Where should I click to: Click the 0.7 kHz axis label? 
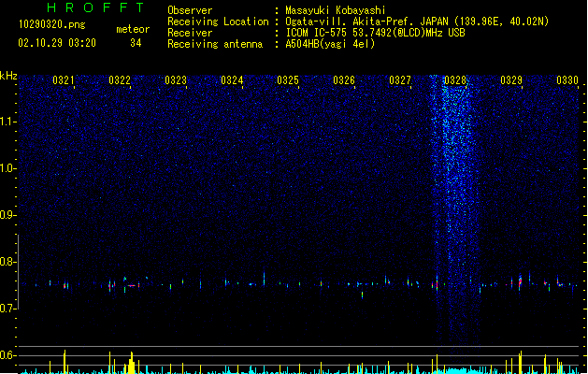7,309
